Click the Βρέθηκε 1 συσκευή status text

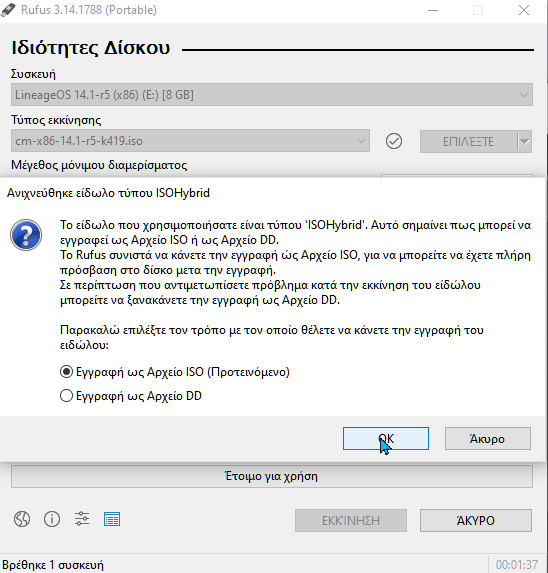point(53,565)
